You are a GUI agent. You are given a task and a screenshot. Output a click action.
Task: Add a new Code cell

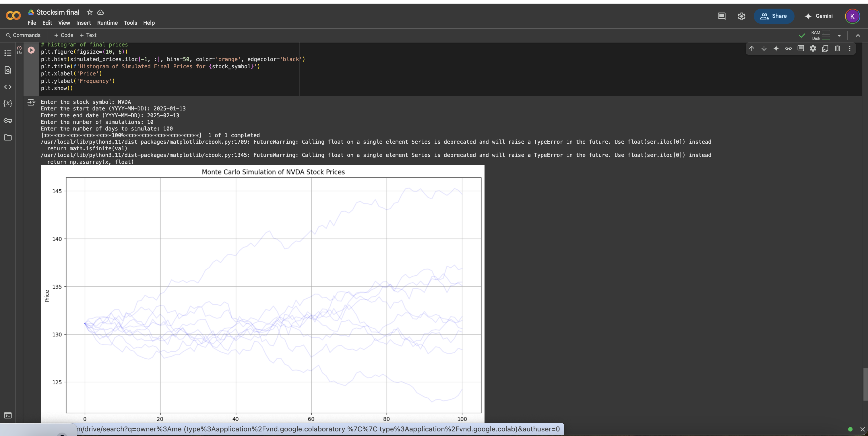coord(63,35)
